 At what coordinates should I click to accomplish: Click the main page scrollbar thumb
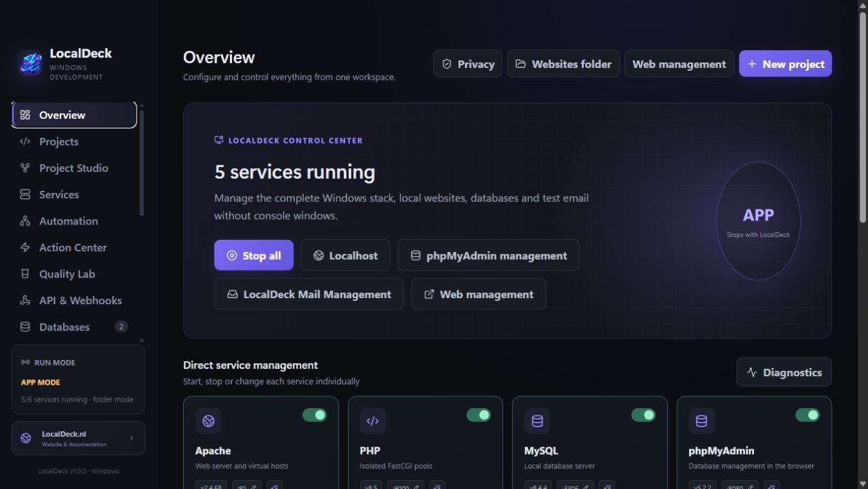[x=863, y=117]
